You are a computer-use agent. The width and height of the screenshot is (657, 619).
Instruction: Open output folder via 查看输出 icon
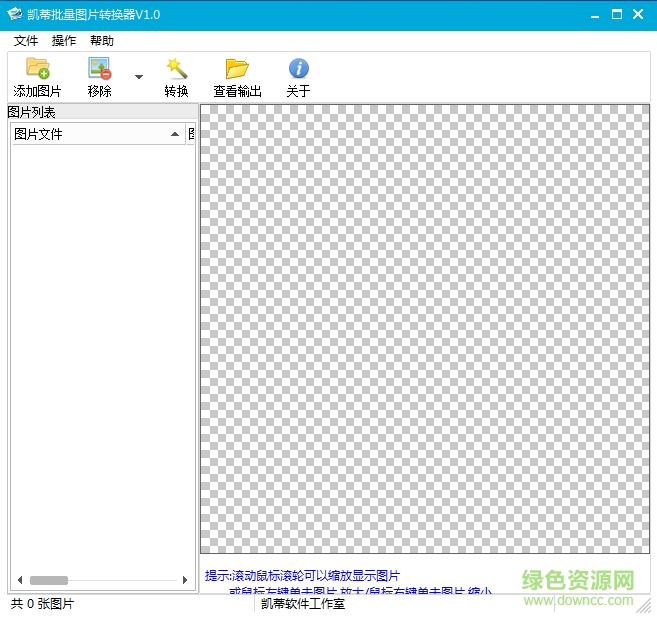237,69
